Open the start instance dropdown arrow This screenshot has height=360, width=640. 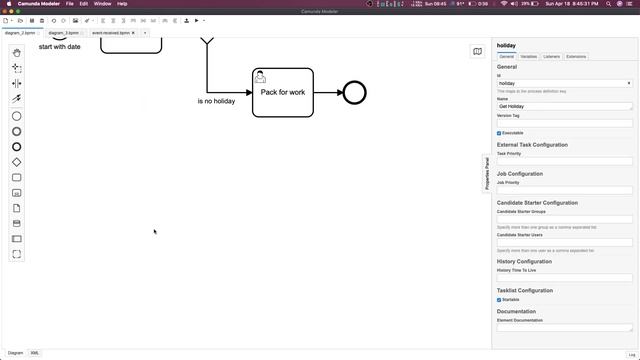click(204, 20)
